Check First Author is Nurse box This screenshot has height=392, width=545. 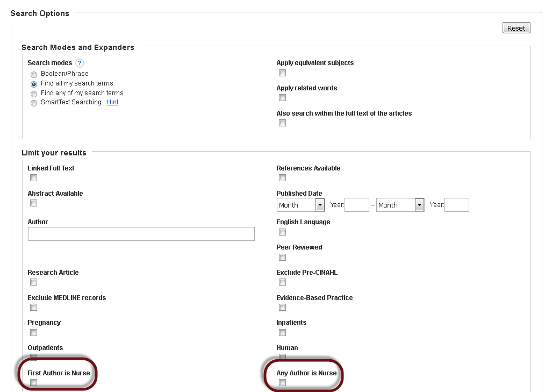pos(33,383)
